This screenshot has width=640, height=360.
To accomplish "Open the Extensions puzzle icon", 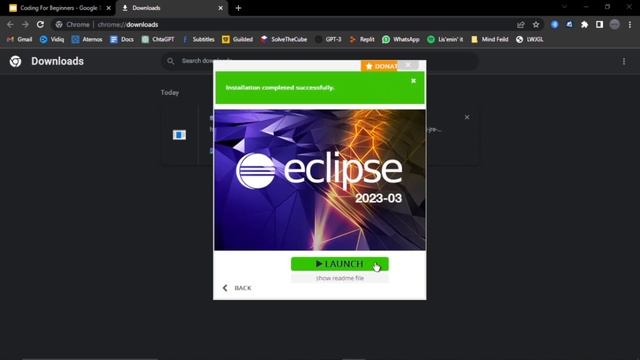I will click(x=584, y=24).
